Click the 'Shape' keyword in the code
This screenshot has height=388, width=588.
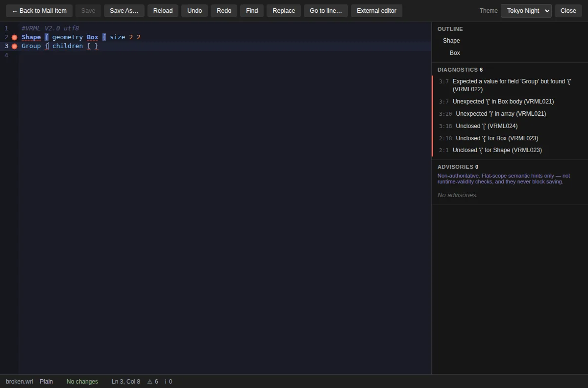tap(31, 37)
